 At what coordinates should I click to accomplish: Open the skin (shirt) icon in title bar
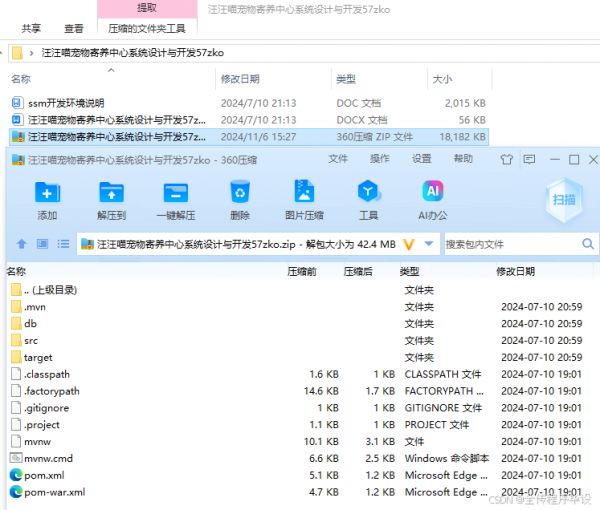507,159
